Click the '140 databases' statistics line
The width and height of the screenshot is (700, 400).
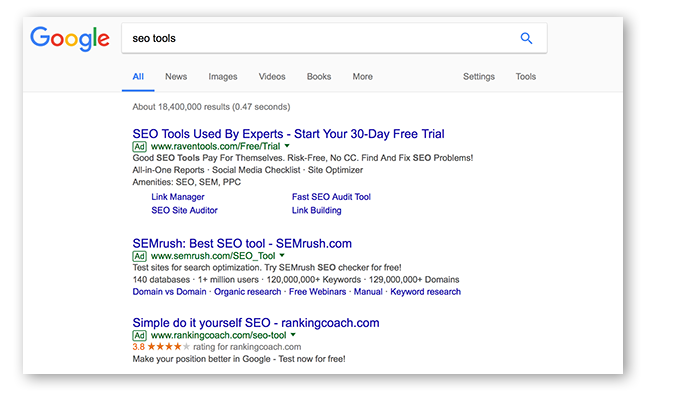tap(296, 279)
